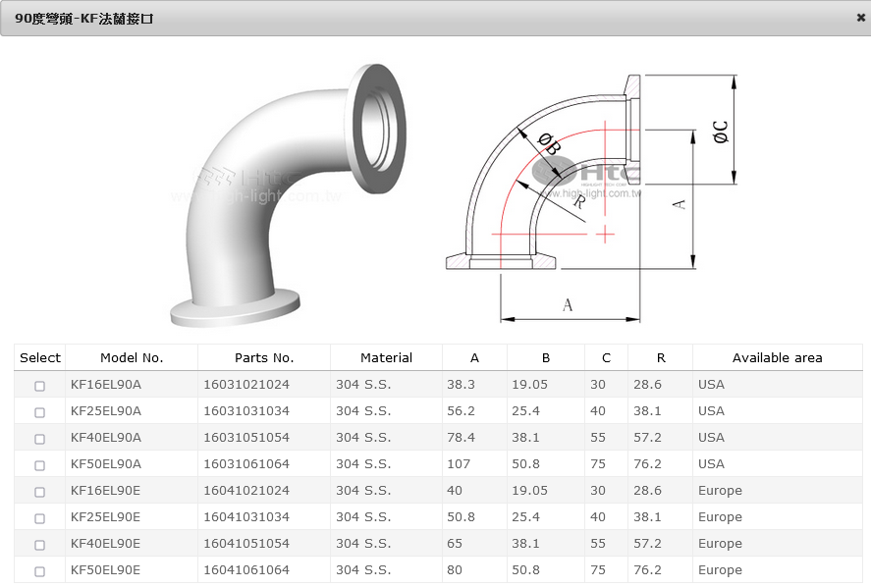Close the 90度彎頭-KF法蘭接口 dialog
Screen dimensions: 871x588
coord(860,18)
